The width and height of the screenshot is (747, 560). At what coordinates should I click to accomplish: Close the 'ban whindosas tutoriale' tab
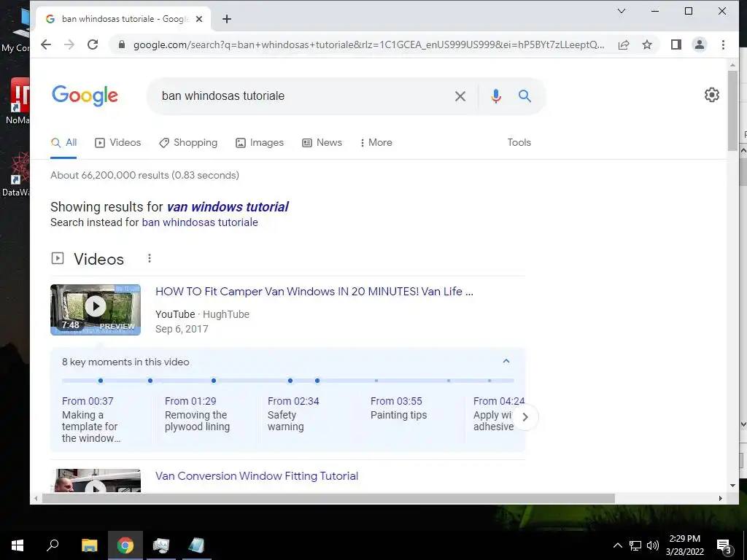[199, 19]
